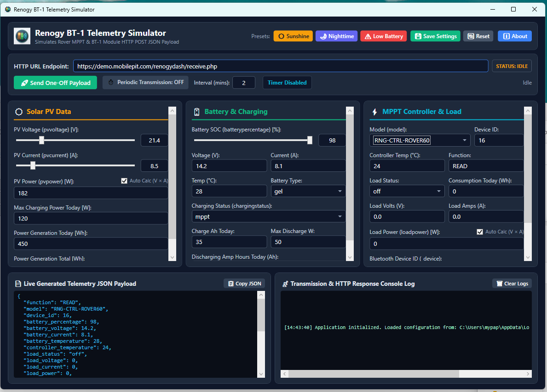Click the STATUS: IDLE indicator
The width and height of the screenshot is (547, 392).
click(512, 66)
